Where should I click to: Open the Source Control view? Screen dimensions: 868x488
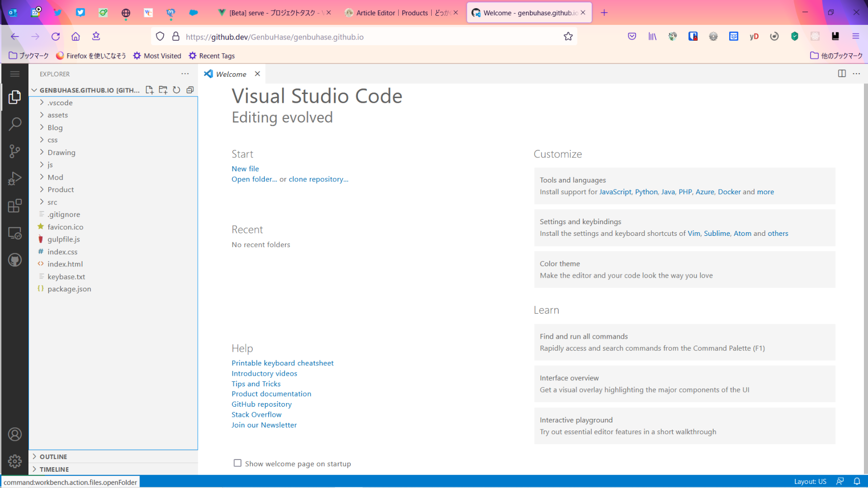15,151
